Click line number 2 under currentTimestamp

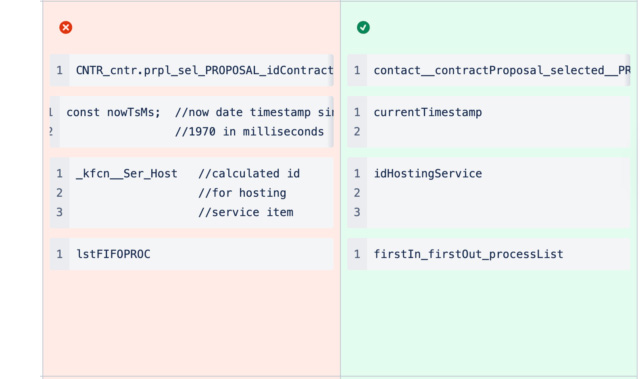pos(357,131)
